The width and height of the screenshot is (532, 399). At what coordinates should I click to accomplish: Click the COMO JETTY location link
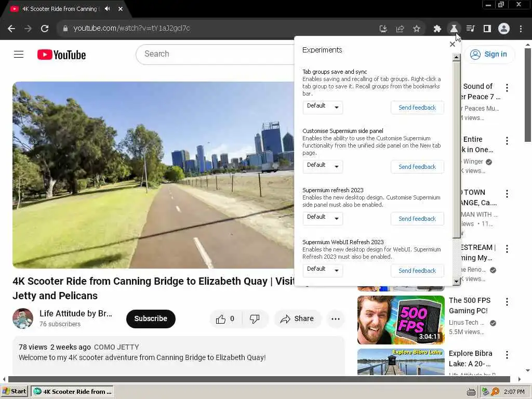coord(116,347)
